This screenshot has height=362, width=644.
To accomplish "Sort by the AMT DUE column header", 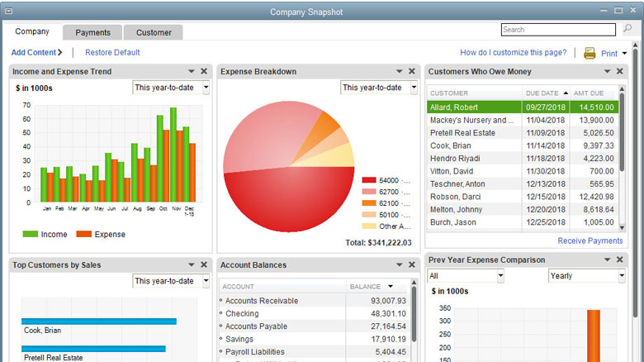I will [594, 93].
